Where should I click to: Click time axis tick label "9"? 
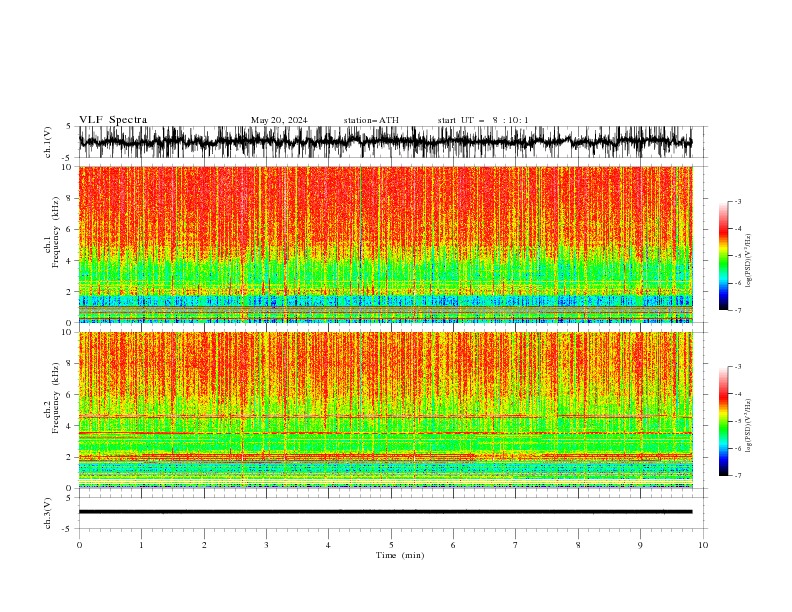coord(640,545)
